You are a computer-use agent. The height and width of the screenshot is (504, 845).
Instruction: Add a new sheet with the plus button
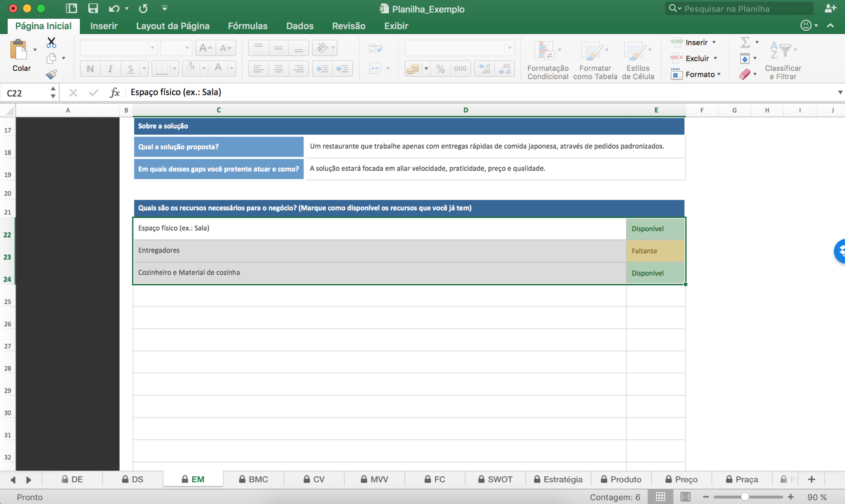click(811, 479)
